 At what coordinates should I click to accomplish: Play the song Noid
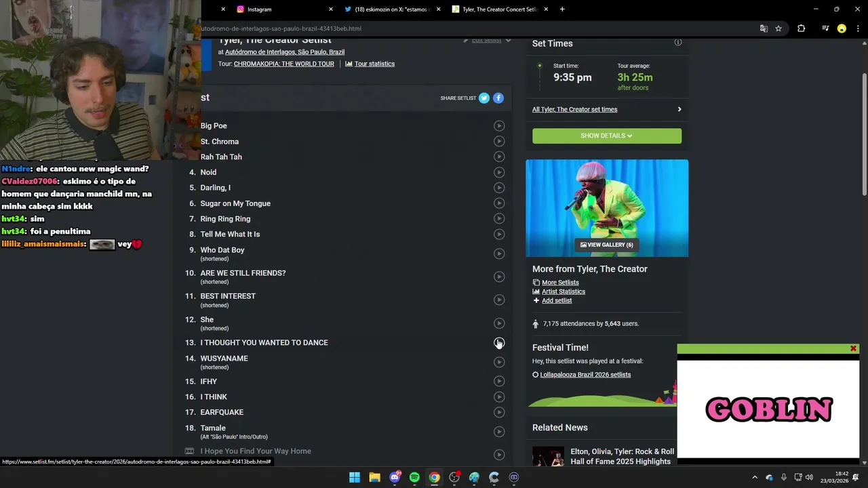click(x=499, y=172)
